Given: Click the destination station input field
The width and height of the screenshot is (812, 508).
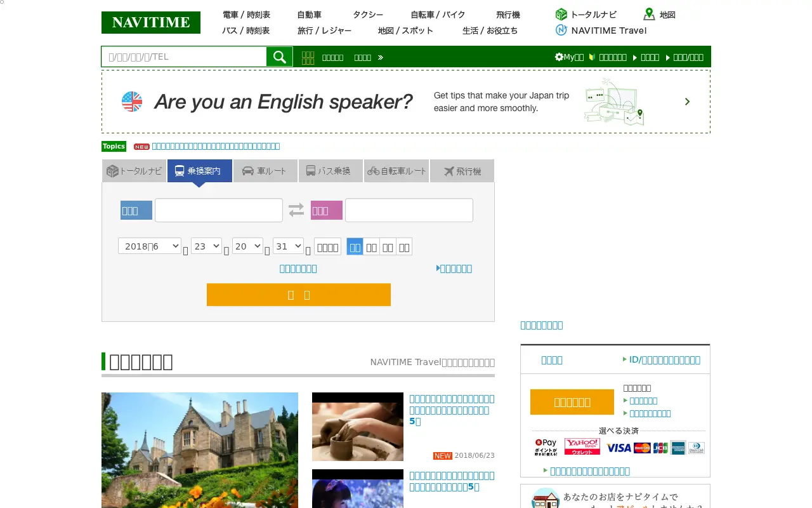Looking at the screenshot, I should (409, 210).
